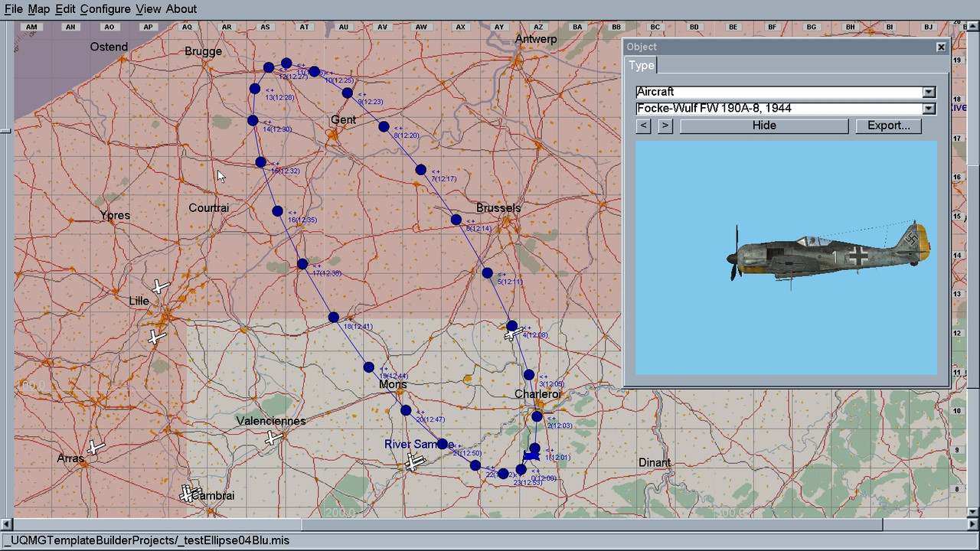Open the About menu
This screenshot has width=980, height=551.
[x=181, y=9]
